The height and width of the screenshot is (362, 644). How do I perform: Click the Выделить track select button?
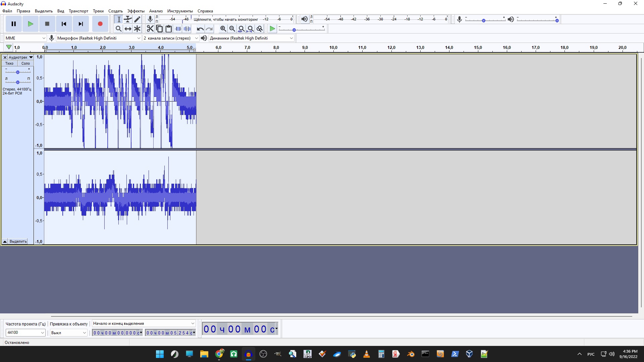click(x=18, y=241)
